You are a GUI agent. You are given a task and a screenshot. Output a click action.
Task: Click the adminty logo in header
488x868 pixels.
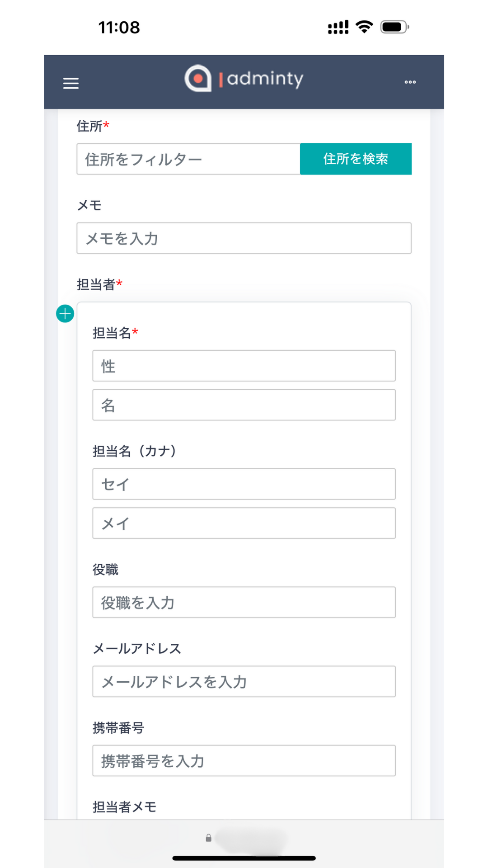pos(244,79)
